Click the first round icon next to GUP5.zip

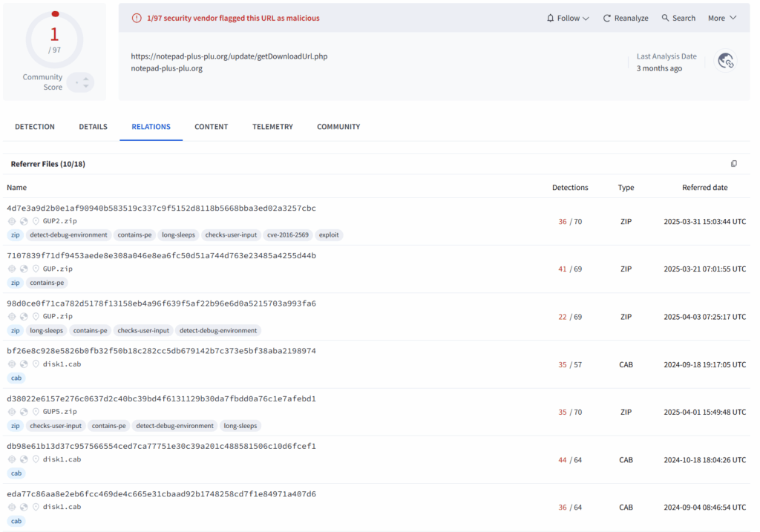tap(12, 412)
